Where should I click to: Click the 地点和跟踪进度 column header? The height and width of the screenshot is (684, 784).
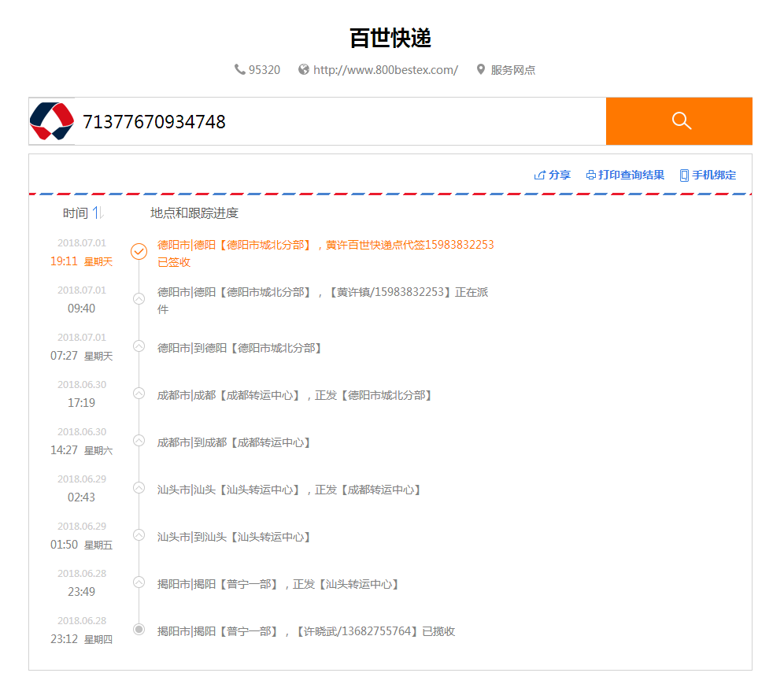point(194,213)
